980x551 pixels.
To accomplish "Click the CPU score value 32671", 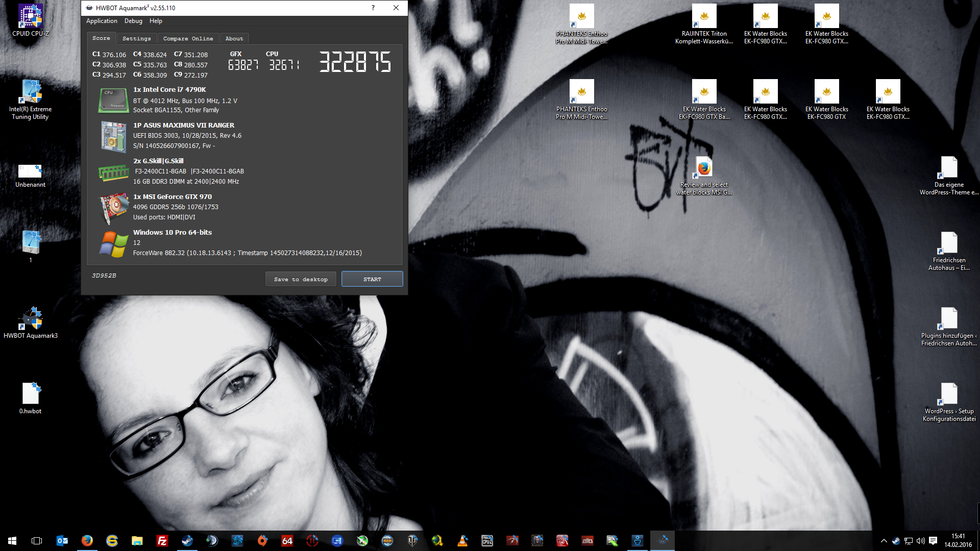I will pyautogui.click(x=284, y=65).
